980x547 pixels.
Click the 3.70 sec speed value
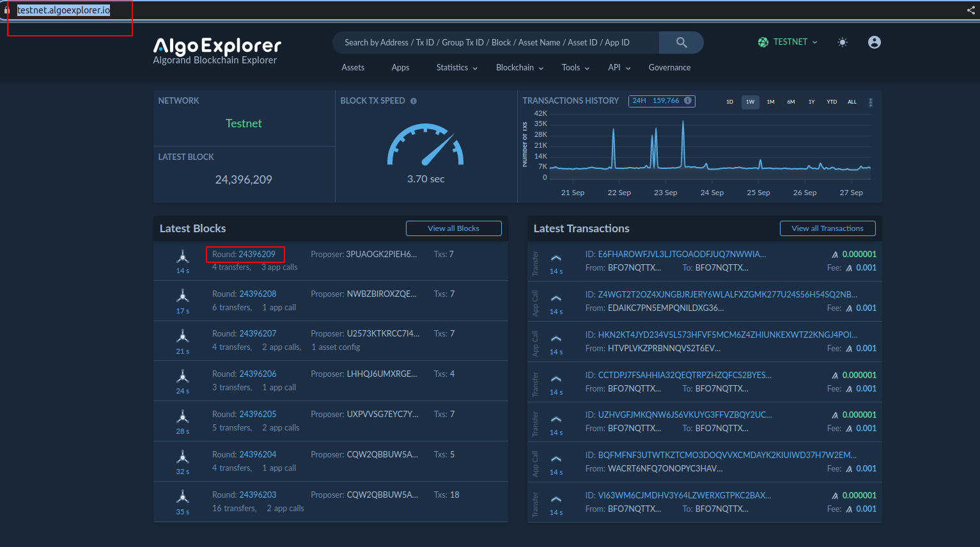click(426, 179)
